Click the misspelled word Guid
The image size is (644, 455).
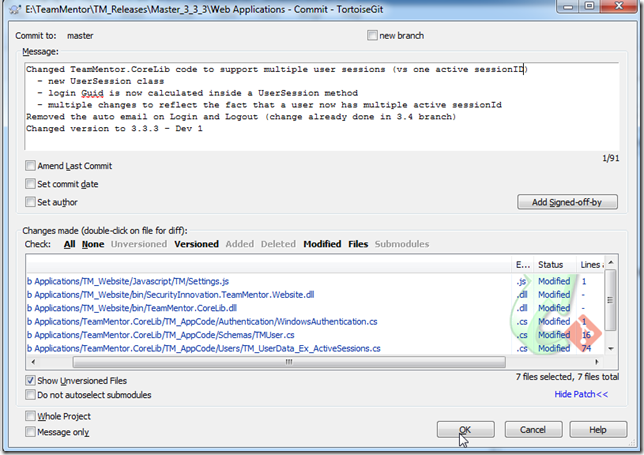[x=92, y=93]
